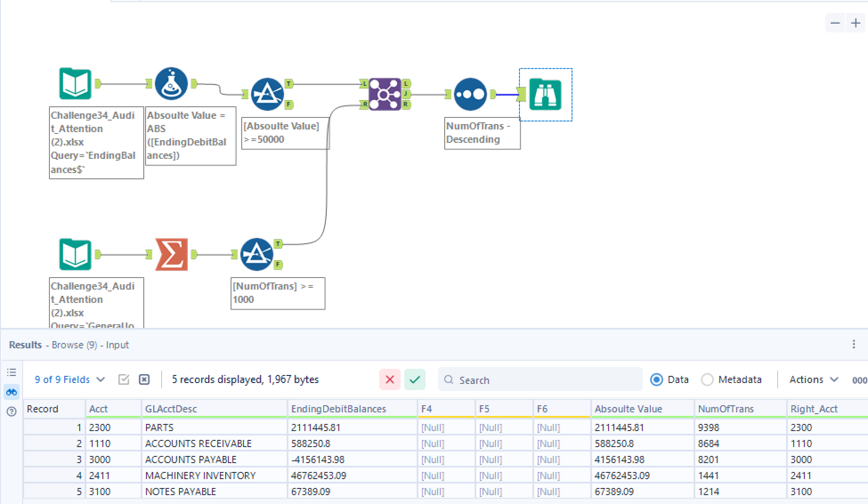Image resolution: width=868 pixels, height=504 pixels.
Task: Click the J output anchor of Join tool
Action: (406, 94)
